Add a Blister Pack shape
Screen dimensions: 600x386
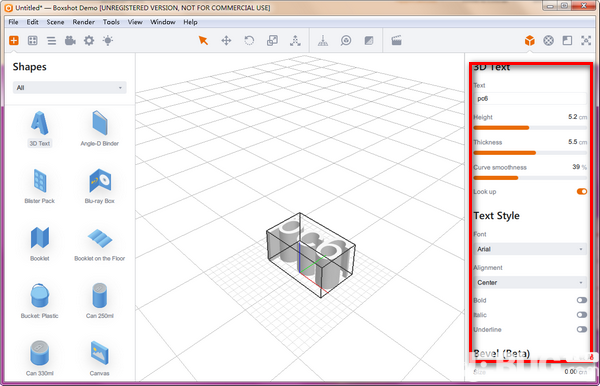[40, 186]
